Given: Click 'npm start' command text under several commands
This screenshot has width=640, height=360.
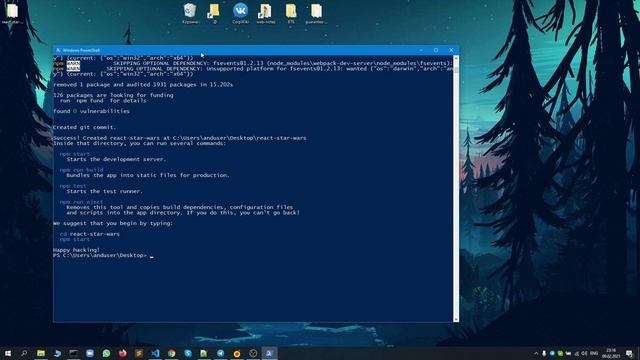Looking at the screenshot, I should point(74,154).
